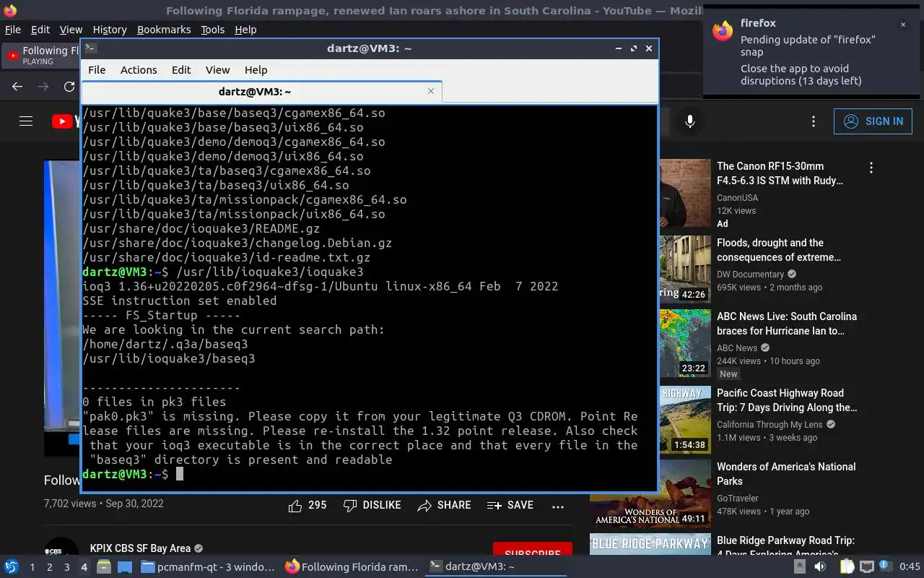Click Firefox back arrow button
The image size is (924, 578).
pos(17,87)
